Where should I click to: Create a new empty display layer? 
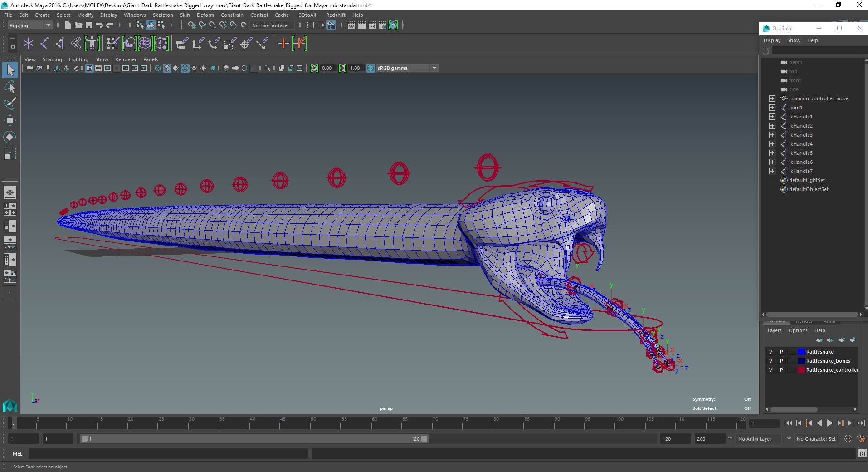click(842, 340)
